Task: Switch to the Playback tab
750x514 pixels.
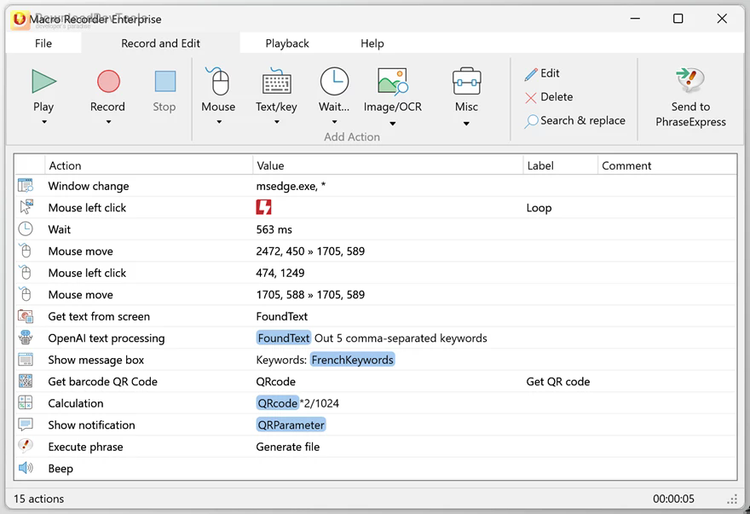Action: click(x=287, y=44)
